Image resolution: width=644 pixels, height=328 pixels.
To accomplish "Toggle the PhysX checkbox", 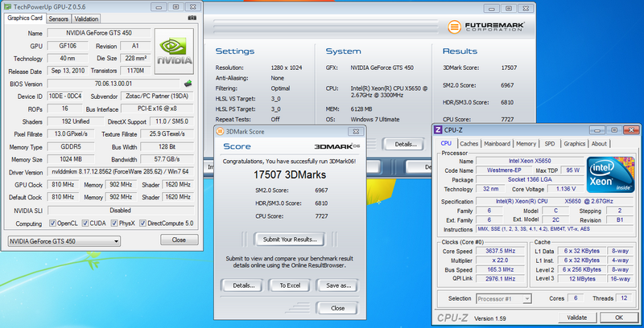I will (x=114, y=223).
